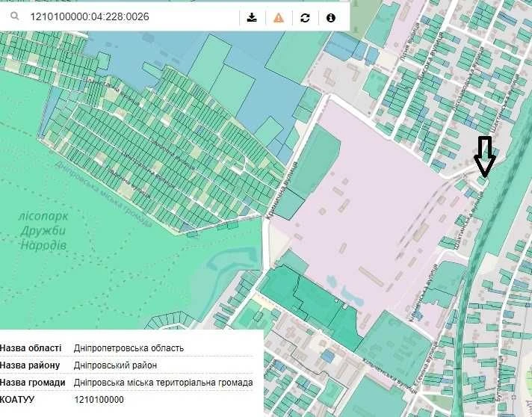Click the download icon in search bar

pyautogui.click(x=252, y=17)
